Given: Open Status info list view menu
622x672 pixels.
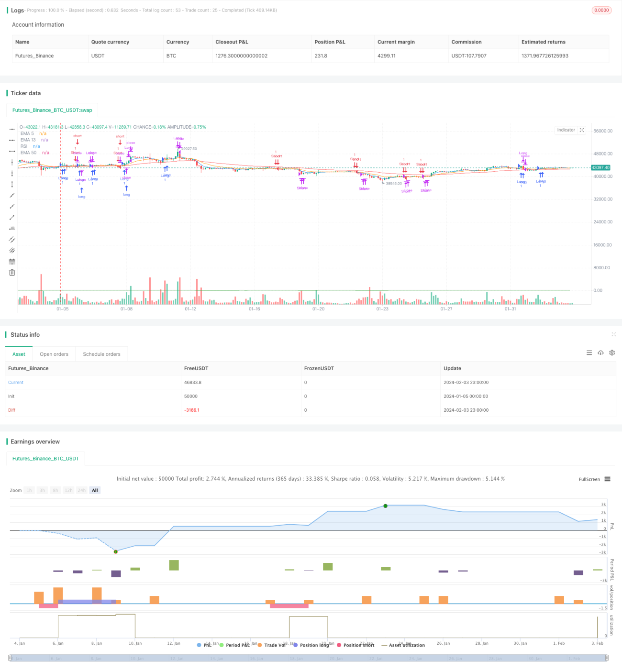Looking at the screenshot, I should point(589,353).
